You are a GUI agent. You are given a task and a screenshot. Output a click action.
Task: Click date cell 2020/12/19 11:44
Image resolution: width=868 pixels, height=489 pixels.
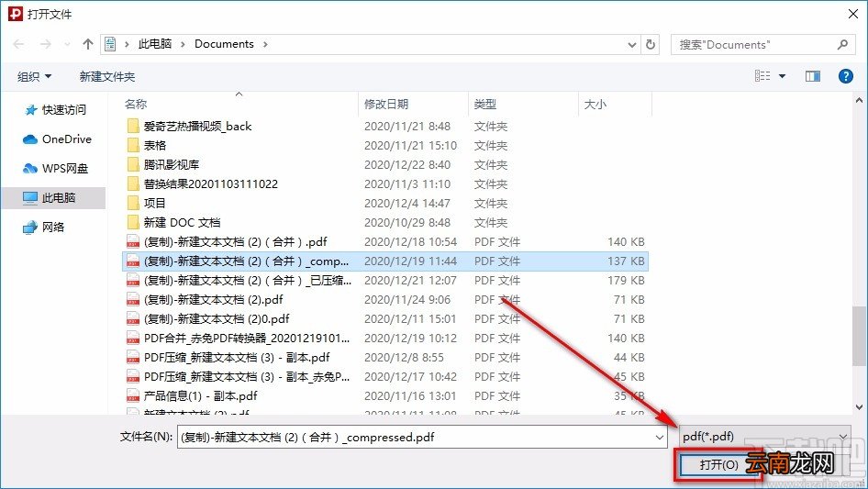point(410,261)
